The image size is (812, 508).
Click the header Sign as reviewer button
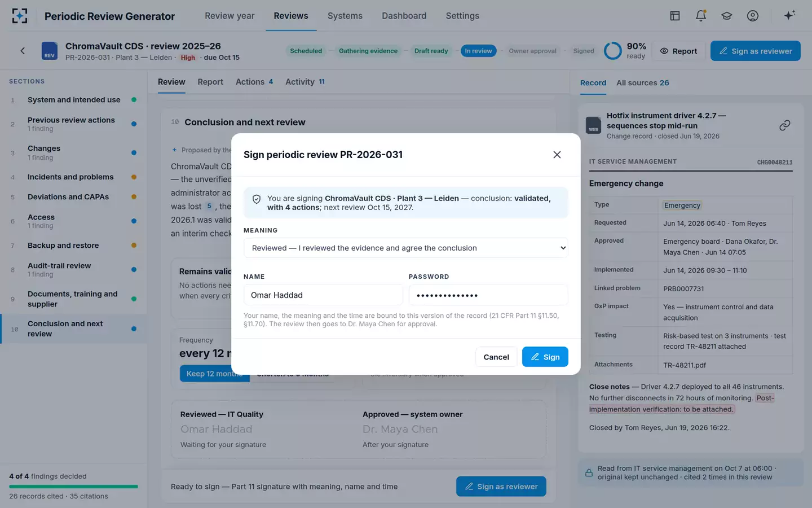(x=756, y=51)
